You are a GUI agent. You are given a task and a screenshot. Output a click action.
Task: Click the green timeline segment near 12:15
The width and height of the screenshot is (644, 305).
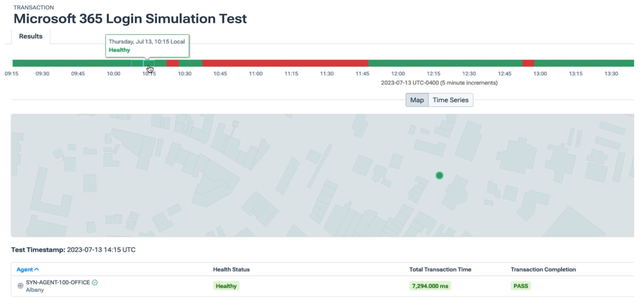click(445, 63)
